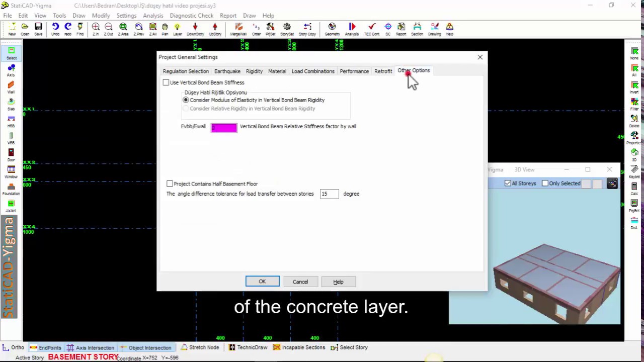
Task: Click the StorySet gear icon
Action: pos(287,29)
